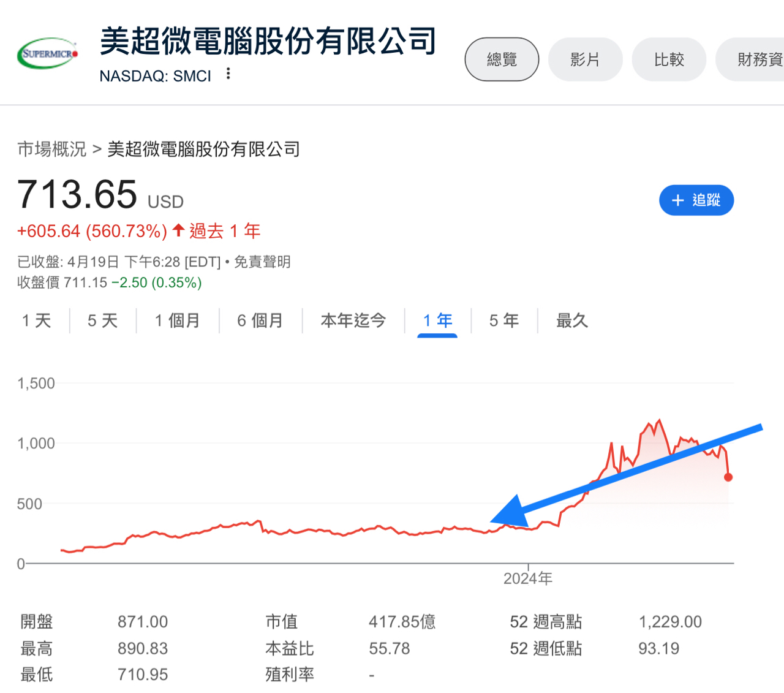Select the 總覽 overview tab
Screen dimensions: 784x693
(502, 59)
